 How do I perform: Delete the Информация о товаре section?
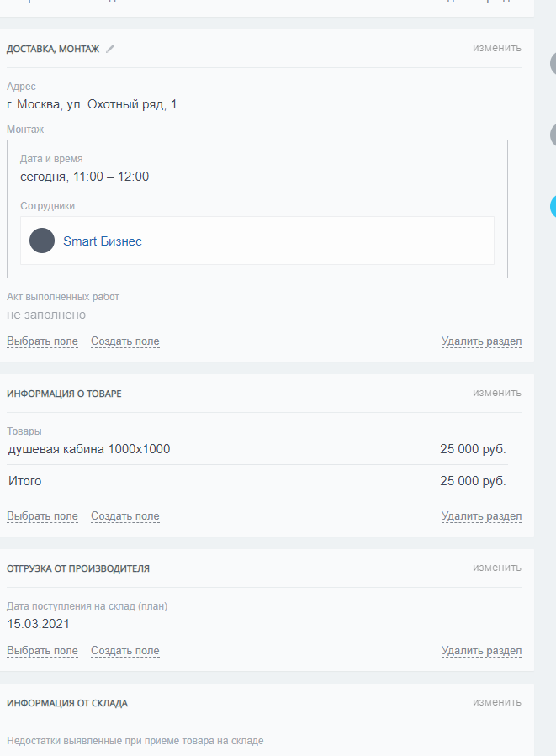coord(481,516)
